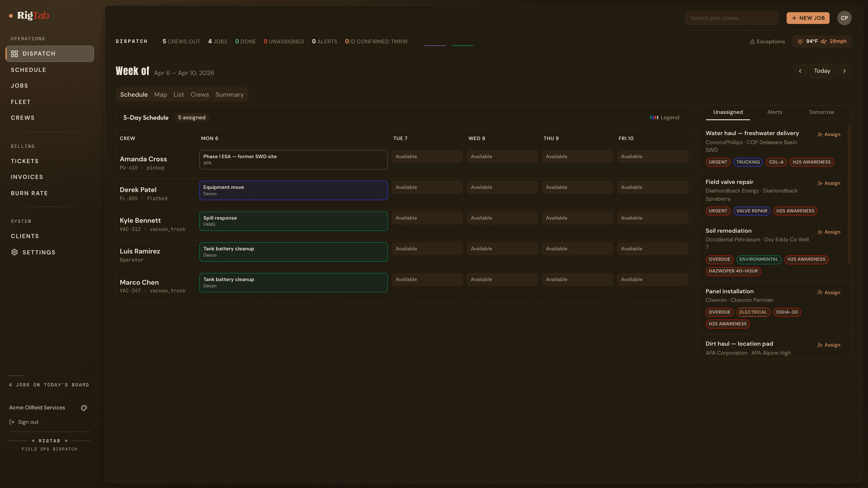The height and width of the screenshot is (488, 868).
Task: Open the Dispatch grid icon in sidebar
Action: click(x=14, y=54)
